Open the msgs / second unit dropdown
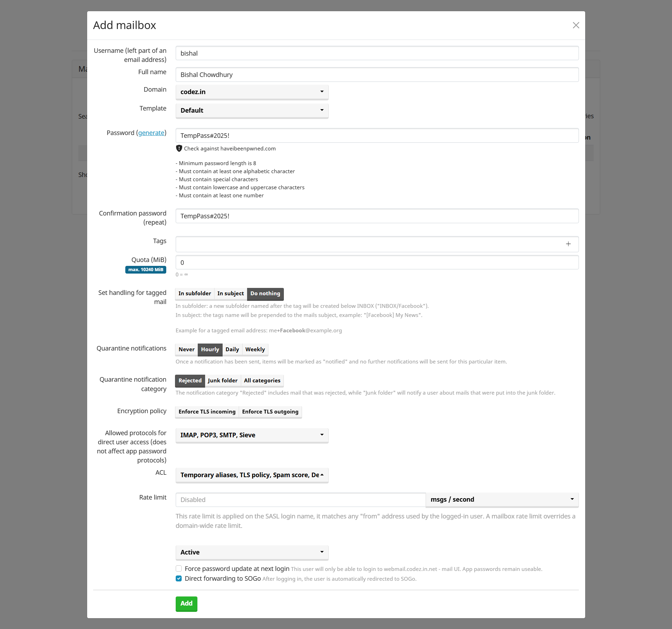672x629 pixels. (x=502, y=500)
